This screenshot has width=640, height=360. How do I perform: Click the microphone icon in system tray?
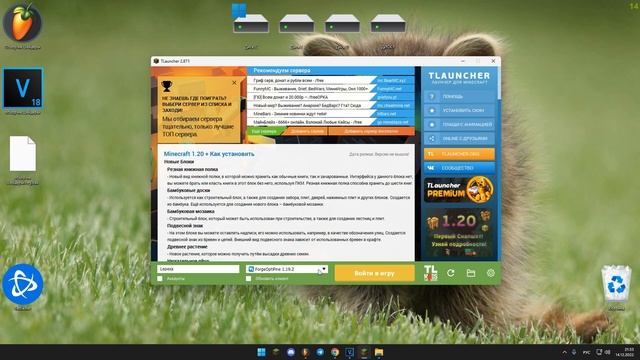coord(574,352)
